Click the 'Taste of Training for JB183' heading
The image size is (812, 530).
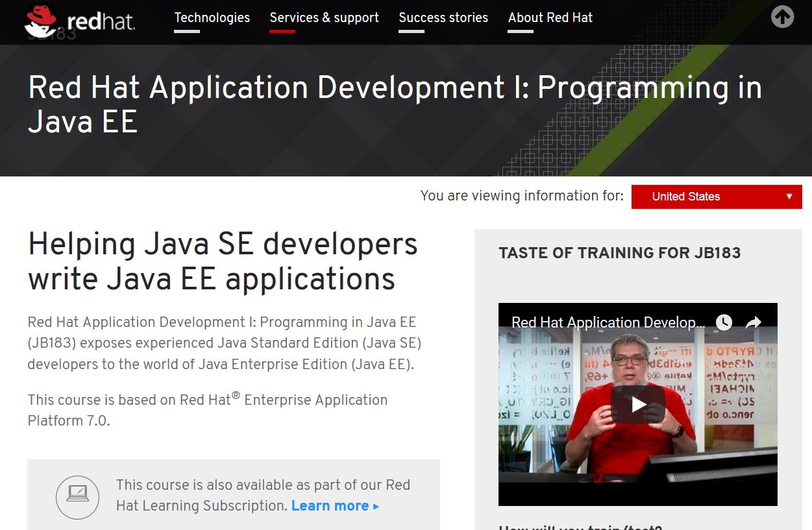pyautogui.click(x=619, y=253)
